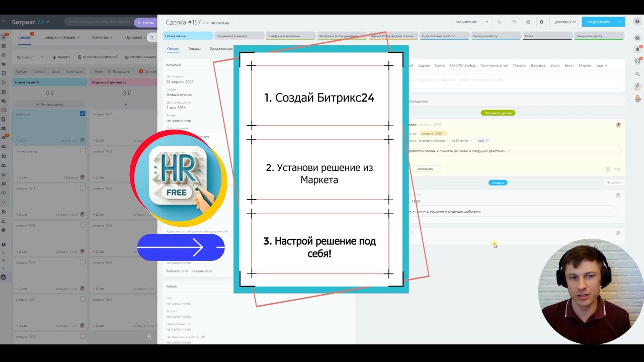
Task: Switch to 'Календарь' view
Action: [x=75, y=71]
